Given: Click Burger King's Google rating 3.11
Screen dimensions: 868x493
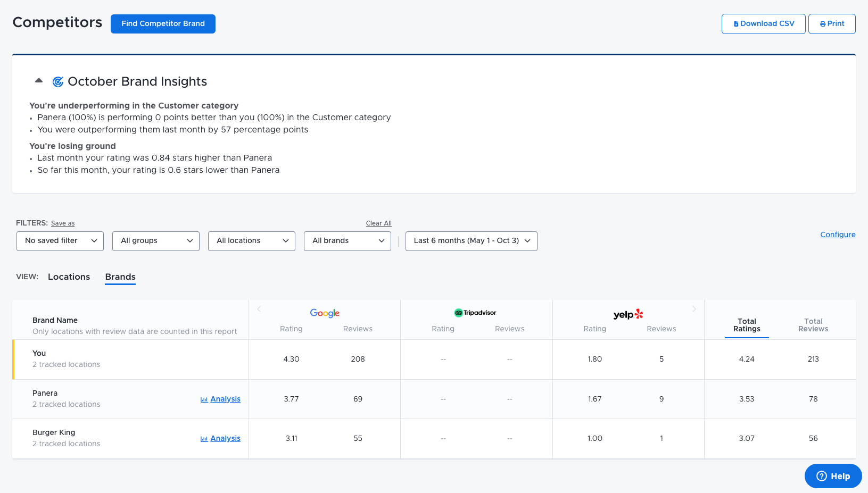Looking at the screenshot, I should pyautogui.click(x=291, y=438).
